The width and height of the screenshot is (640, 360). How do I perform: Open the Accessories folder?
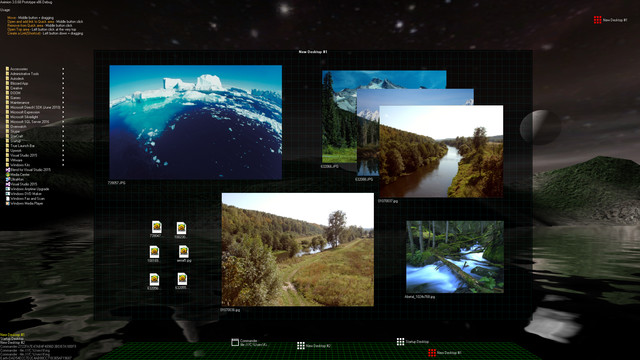(19, 69)
